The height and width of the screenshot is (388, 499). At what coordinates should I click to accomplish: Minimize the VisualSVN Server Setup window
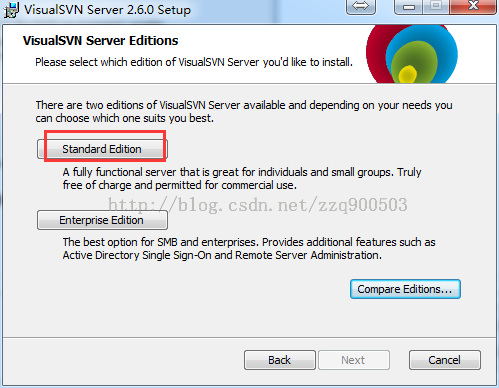409,6
